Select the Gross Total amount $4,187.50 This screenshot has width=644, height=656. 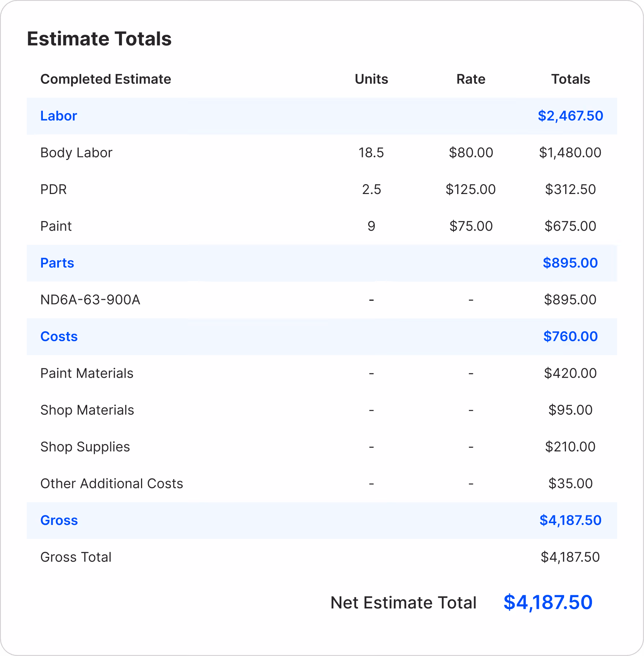[570, 557]
